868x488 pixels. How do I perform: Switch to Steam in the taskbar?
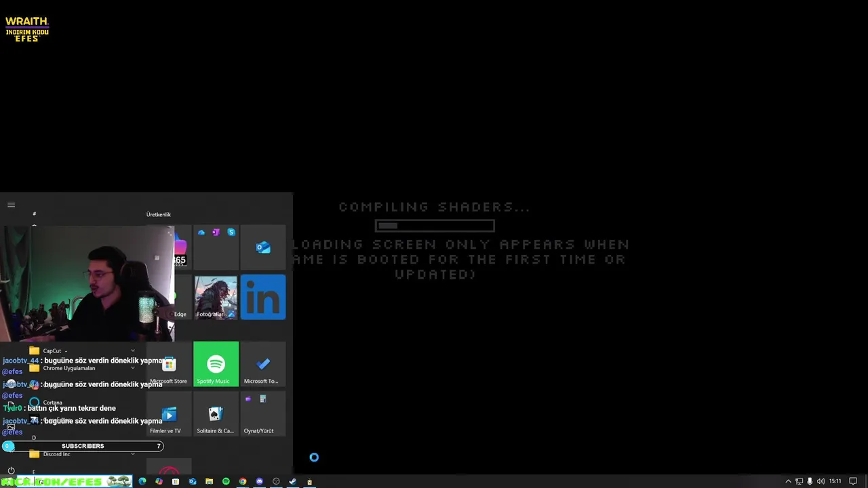click(x=293, y=481)
